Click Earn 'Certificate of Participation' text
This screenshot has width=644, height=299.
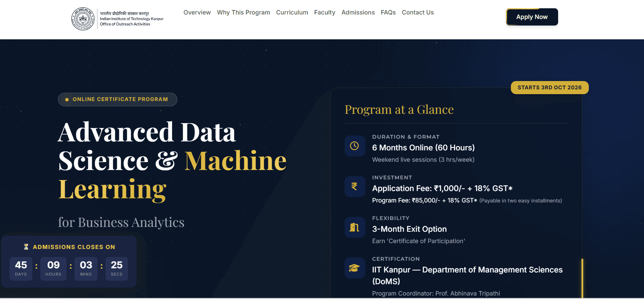pyautogui.click(x=418, y=241)
